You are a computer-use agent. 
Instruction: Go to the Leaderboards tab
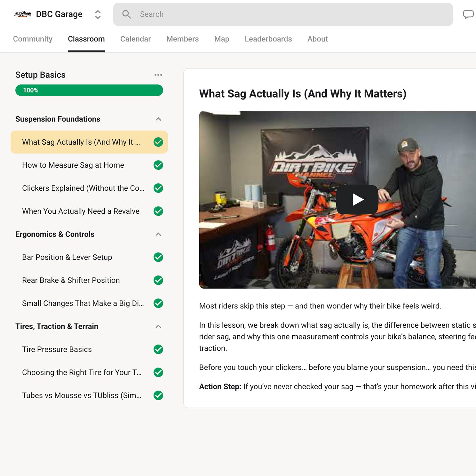coord(268,39)
